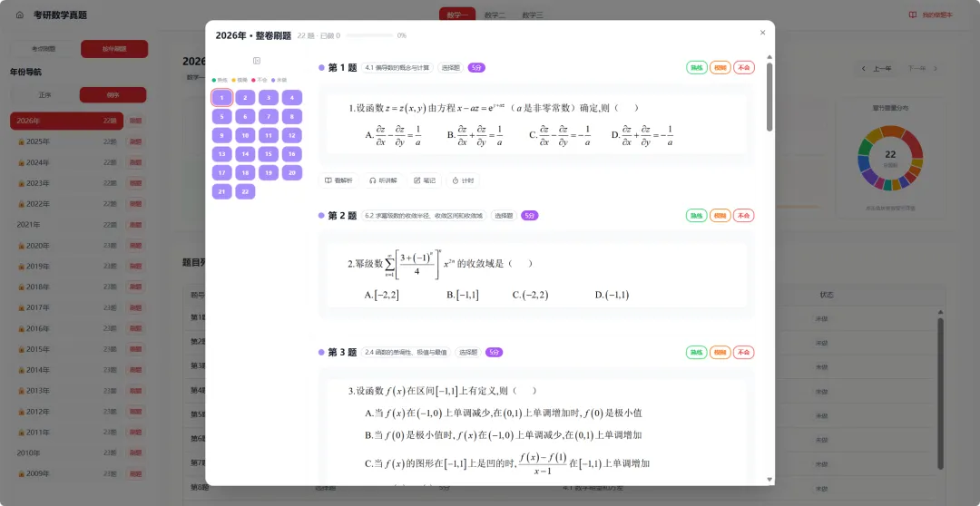
Task: Click the dialog's vertical scrollbar thumb
Action: coord(769,97)
